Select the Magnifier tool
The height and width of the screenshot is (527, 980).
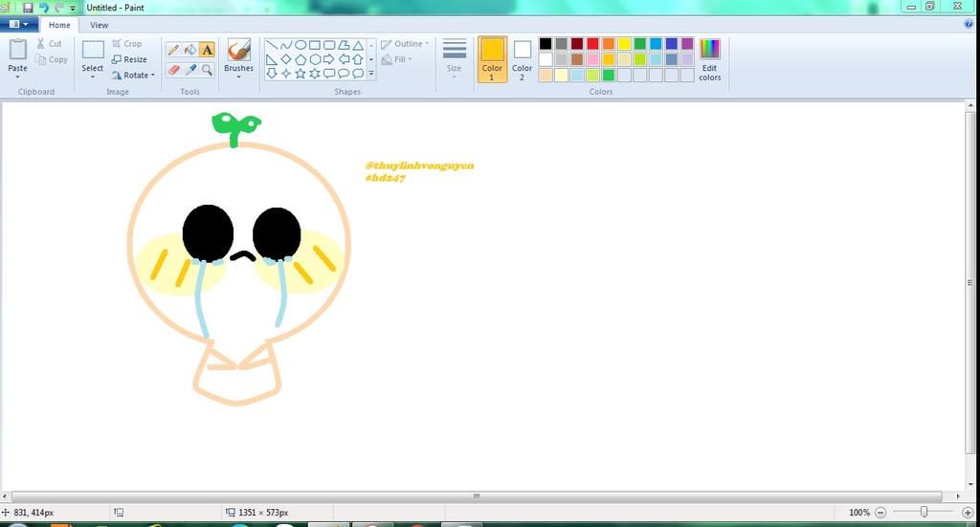coord(207,70)
